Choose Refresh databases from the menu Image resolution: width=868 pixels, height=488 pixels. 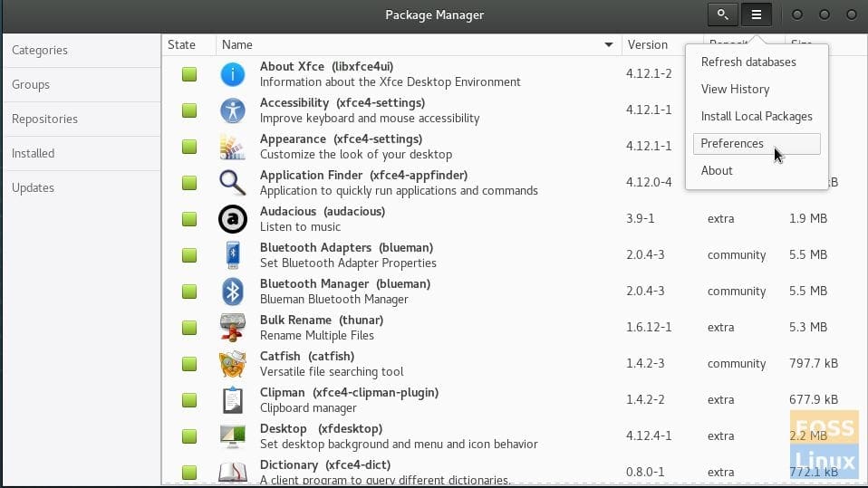point(757,62)
